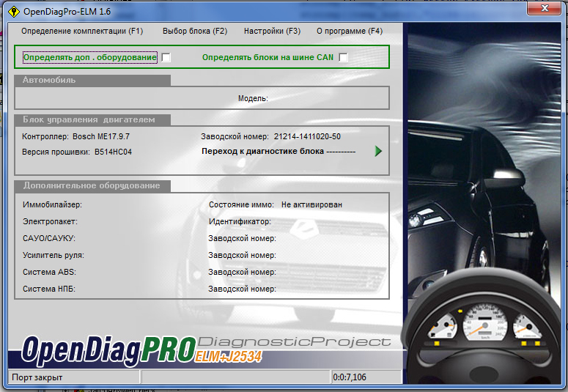Open Настройки (F3) menu

(x=272, y=32)
